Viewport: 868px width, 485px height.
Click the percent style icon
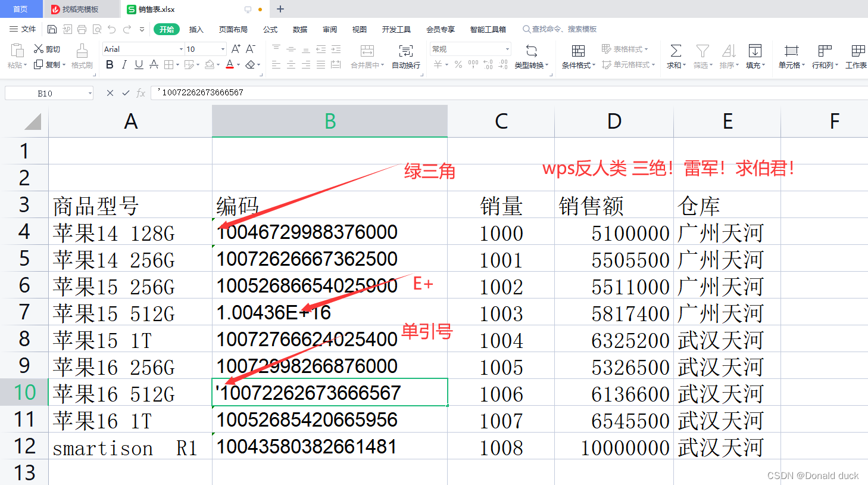pos(458,64)
